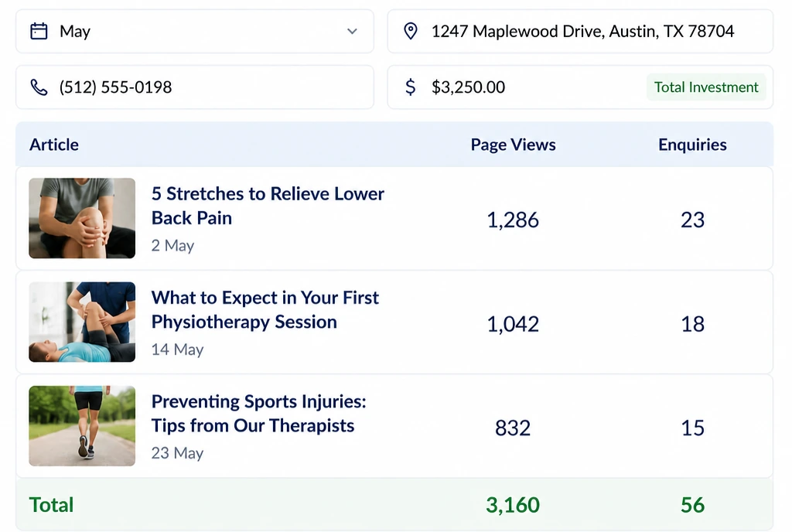
Task: Open article Preventing Sports Injuries: Tips from Our Therapists
Action: pos(258,414)
